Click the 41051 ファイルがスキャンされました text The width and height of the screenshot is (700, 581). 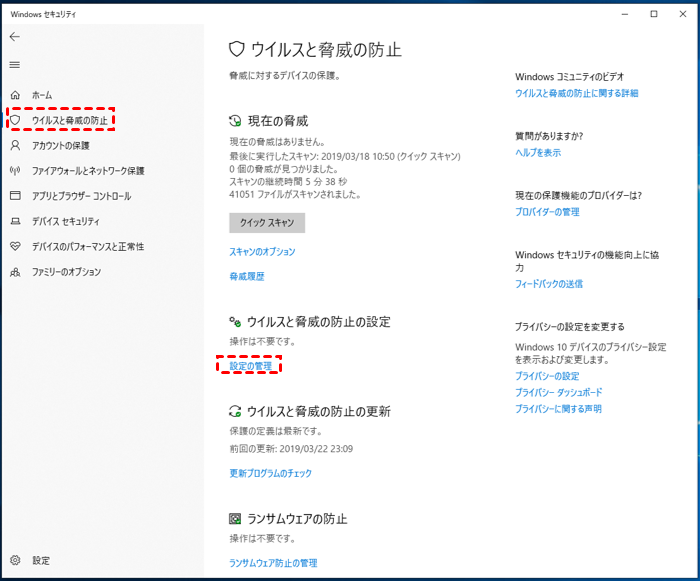point(295,194)
